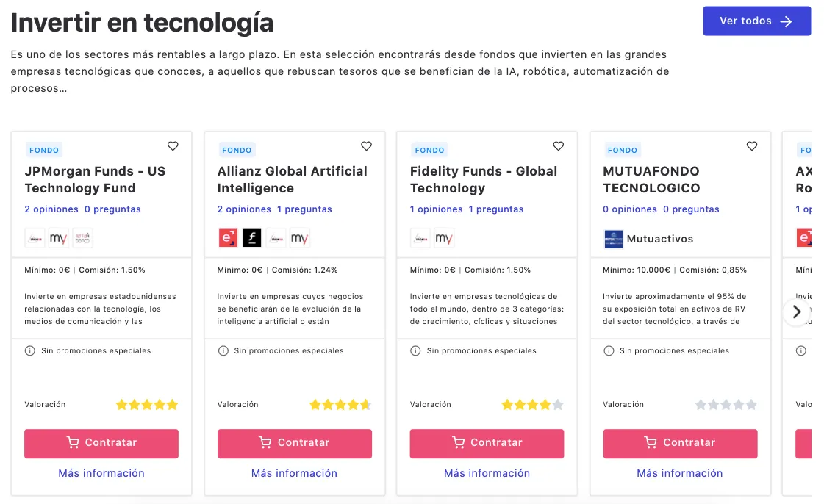Click the red 'e' broker logo on Allianz card
This screenshot has height=504, width=824.
[x=228, y=238]
